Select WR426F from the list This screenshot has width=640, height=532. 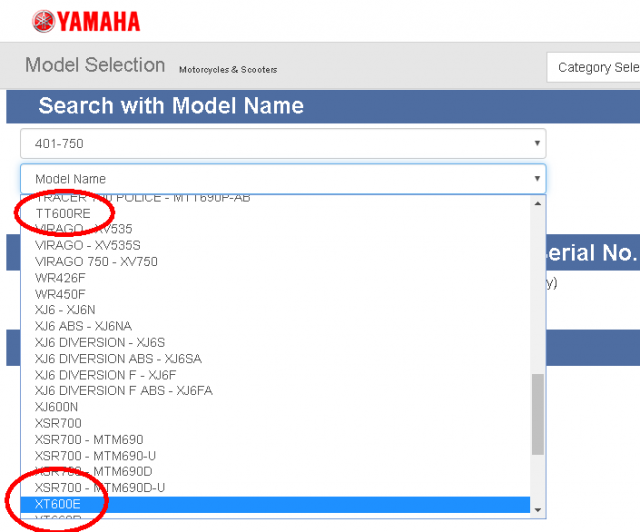(276, 278)
